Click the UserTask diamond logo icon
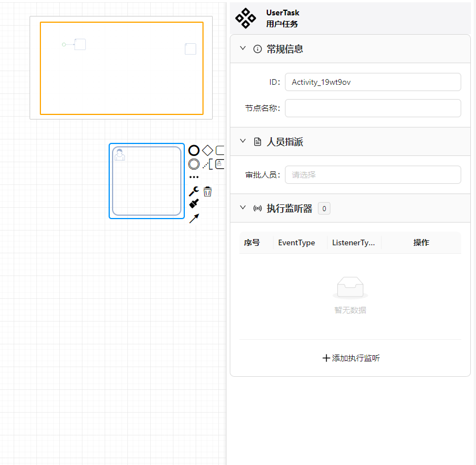 [246, 18]
